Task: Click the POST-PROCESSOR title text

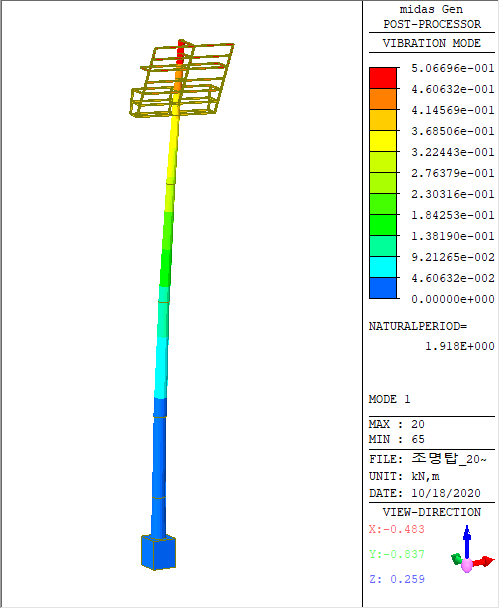Action: (432, 24)
